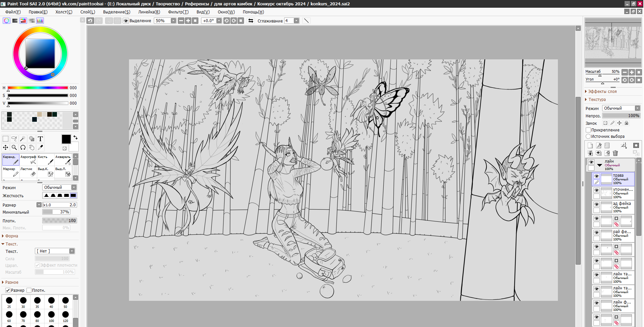Select the 50 size brush preset

pyautogui.click(x=65, y=301)
